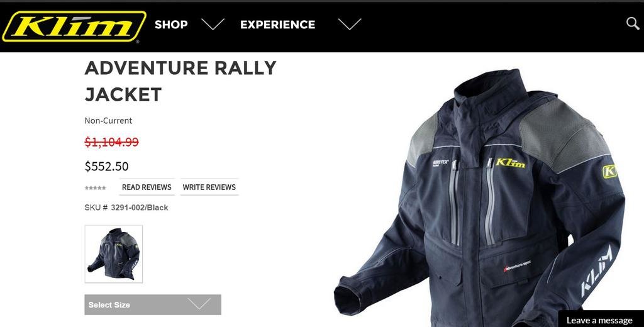Click the yellow Klim chest logo on jacket
The height and width of the screenshot is (327, 644).
point(510,163)
